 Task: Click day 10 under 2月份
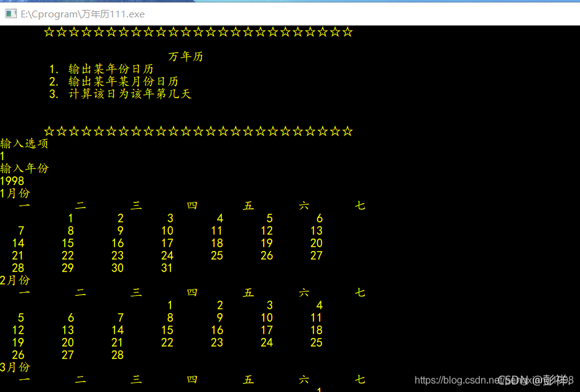[267, 317]
